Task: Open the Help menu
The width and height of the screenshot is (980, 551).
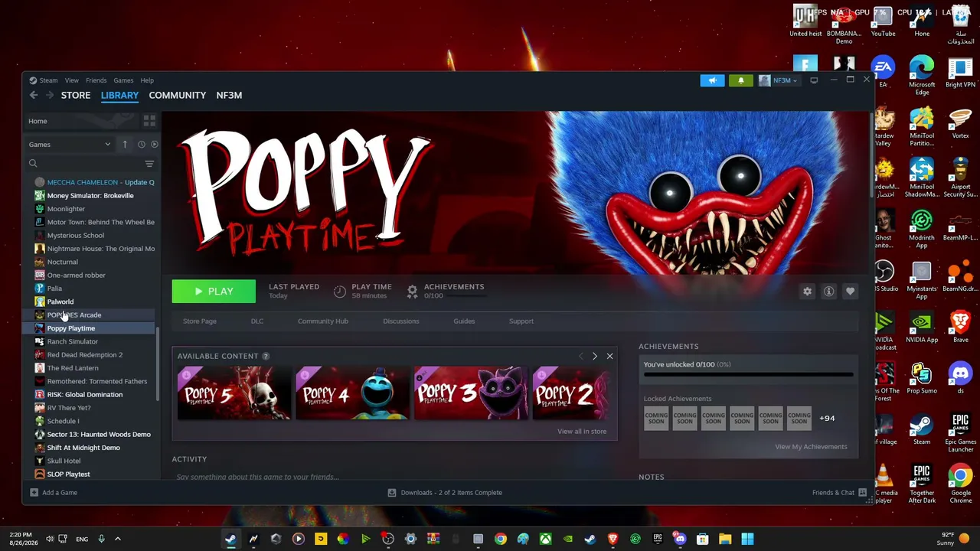Action: 147,80
